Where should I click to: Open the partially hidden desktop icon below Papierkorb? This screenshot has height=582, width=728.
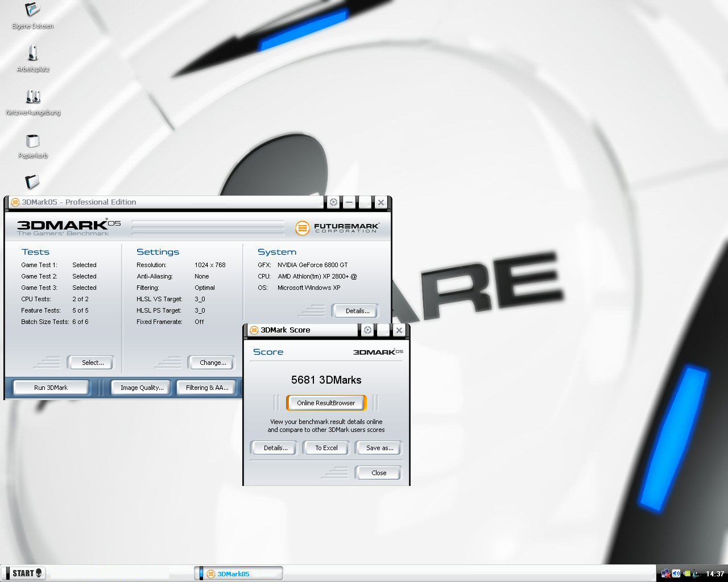[32, 182]
